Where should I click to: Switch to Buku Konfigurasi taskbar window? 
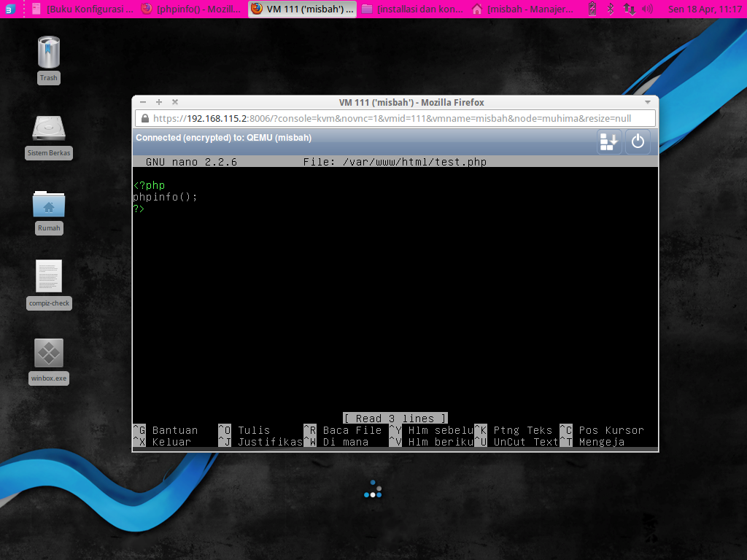(x=83, y=9)
